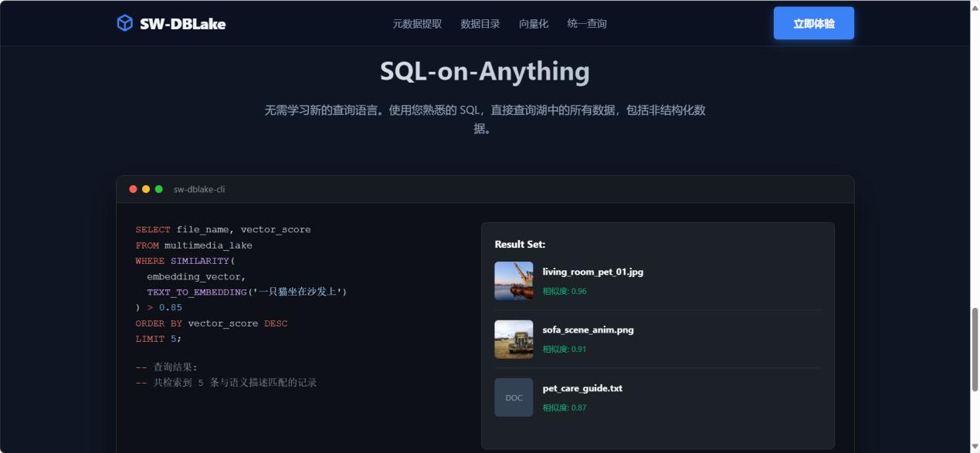The width and height of the screenshot is (980, 453).
Task: Open the 数据目录 navigation link
Action: click(x=480, y=24)
